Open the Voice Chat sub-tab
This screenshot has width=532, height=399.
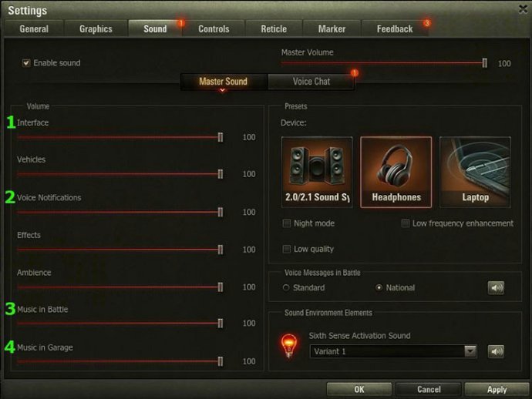click(x=311, y=82)
